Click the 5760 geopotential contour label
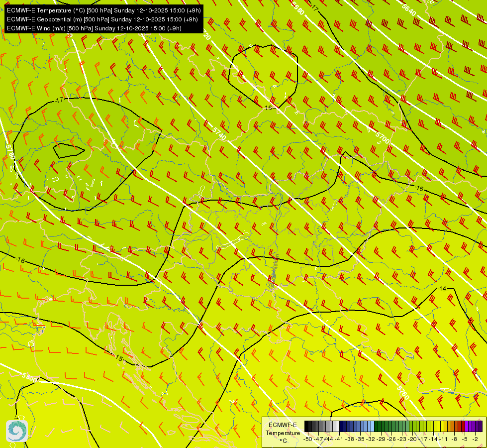Screen dimensions: 487x448 point(403,393)
